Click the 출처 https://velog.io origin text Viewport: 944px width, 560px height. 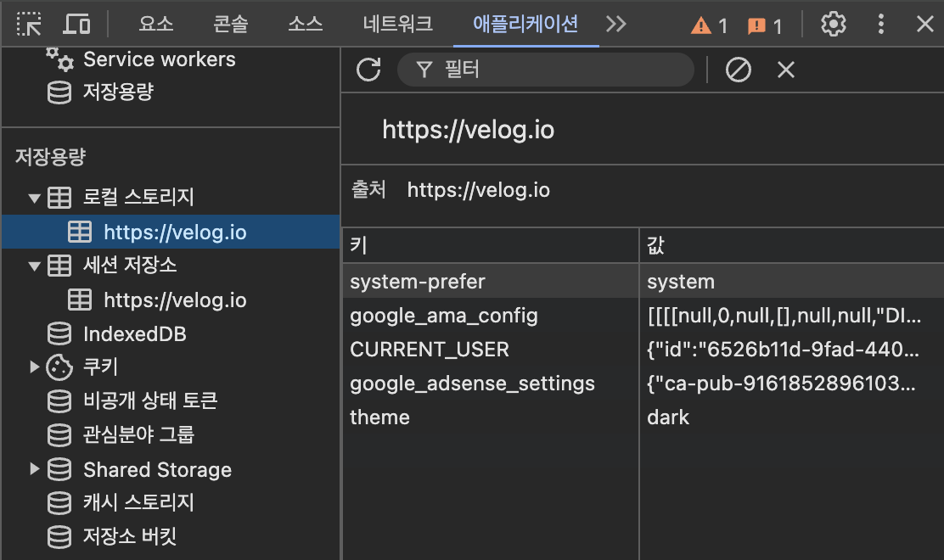[x=478, y=190]
